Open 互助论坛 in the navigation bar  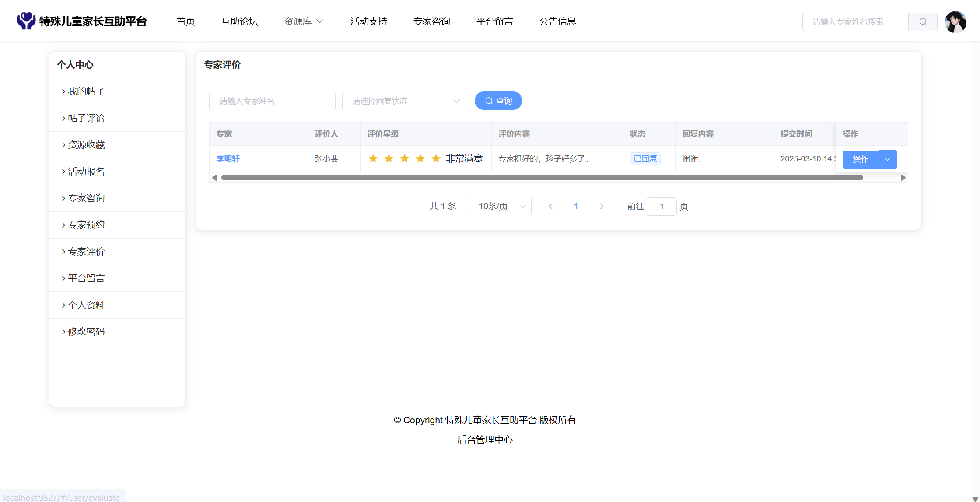[239, 21]
